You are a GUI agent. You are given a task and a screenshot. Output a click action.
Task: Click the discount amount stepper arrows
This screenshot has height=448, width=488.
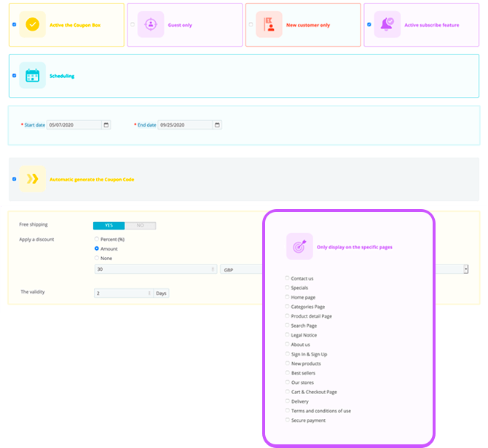tap(213, 270)
